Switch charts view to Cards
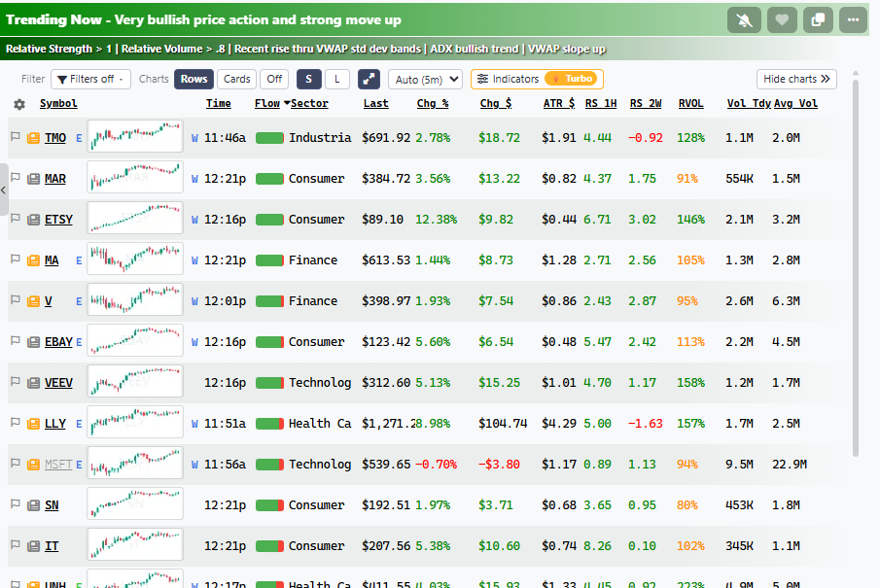The width and height of the screenshot is (880, 588). coord(237,79)
